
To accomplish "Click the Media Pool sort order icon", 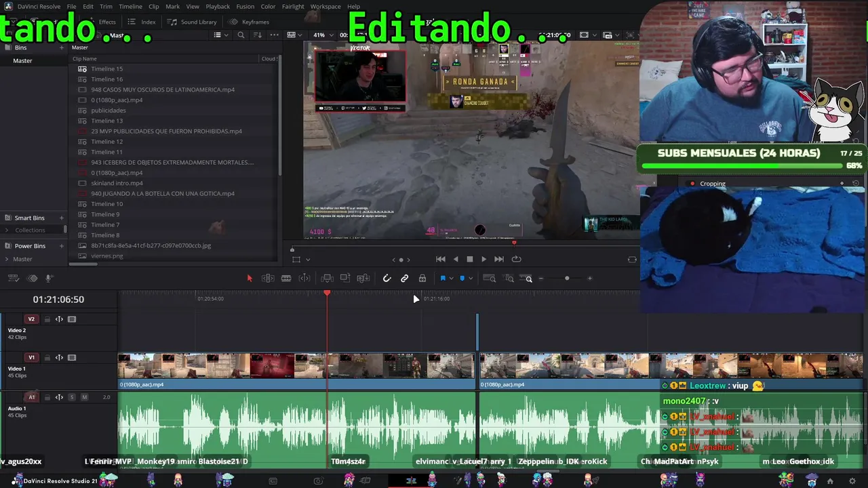I will coord(258,35).
